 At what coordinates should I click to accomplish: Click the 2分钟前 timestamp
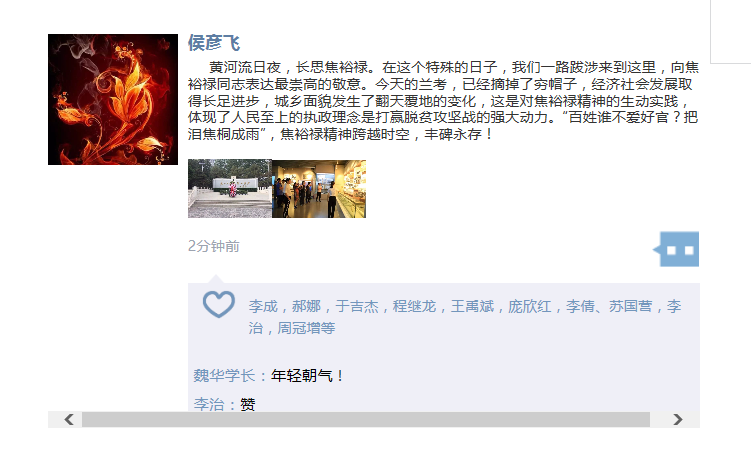[x=214, y=246]
